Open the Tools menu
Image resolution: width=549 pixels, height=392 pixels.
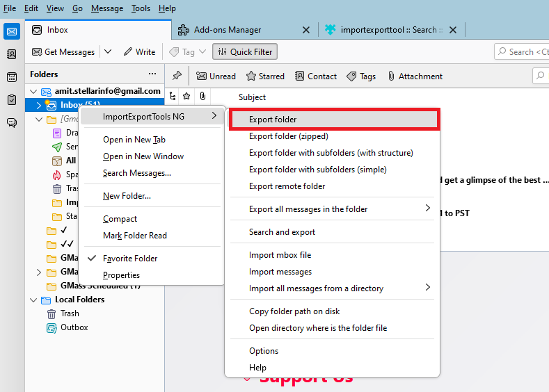click(141, 8)
